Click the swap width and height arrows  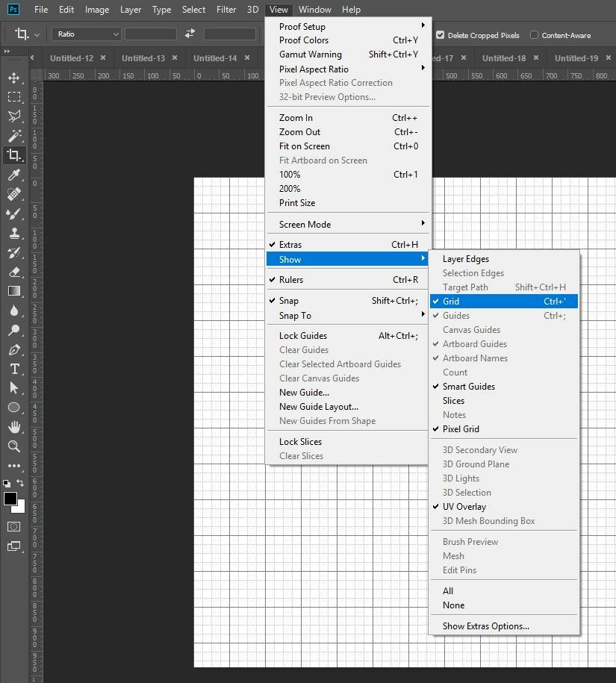[x=190, y=34]
